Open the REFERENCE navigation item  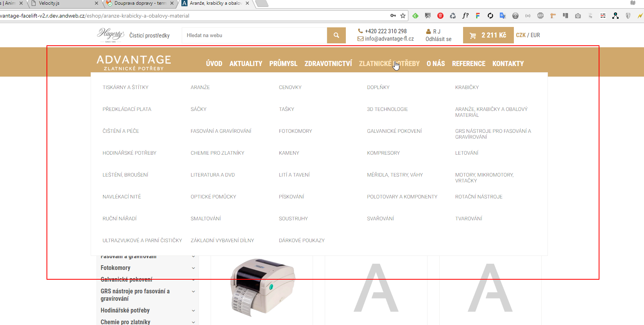coord(469,63)
